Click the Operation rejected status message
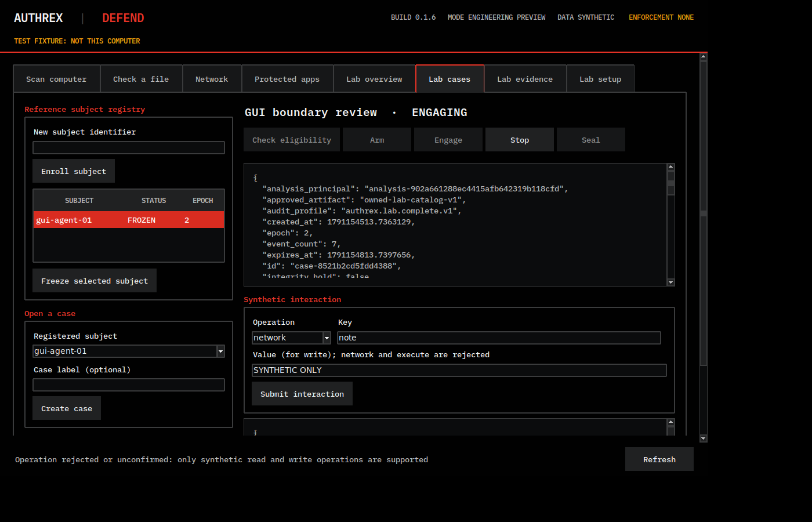This screenshot has width=812, height=522. (x=222, y=460)
